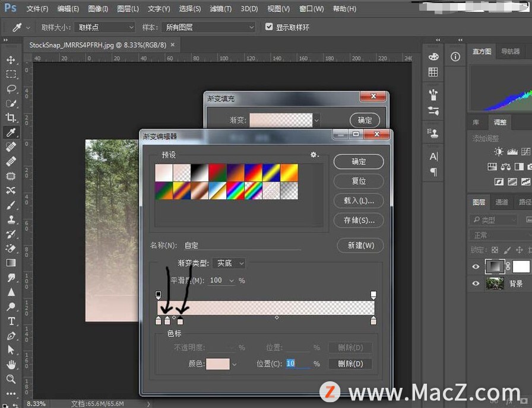Toggle 显示取样环 checkbox
This screenshot has width=532, height=408.
click(269, 27)
